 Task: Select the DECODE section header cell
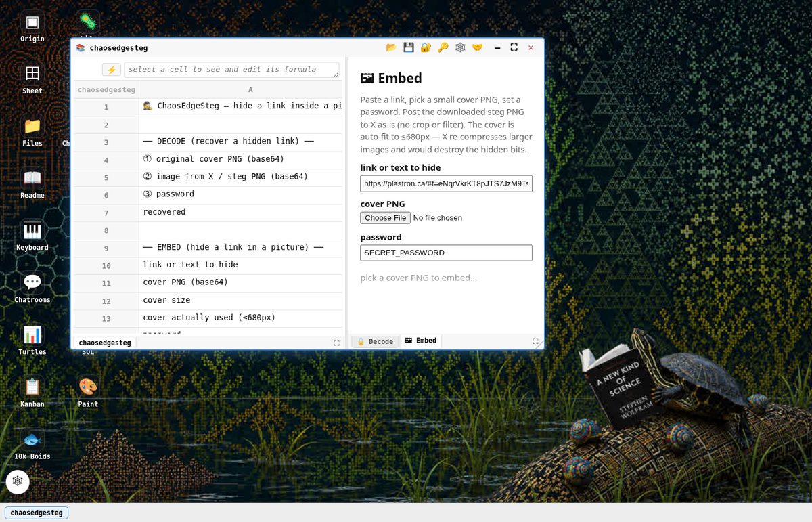(x=241, y=142)
